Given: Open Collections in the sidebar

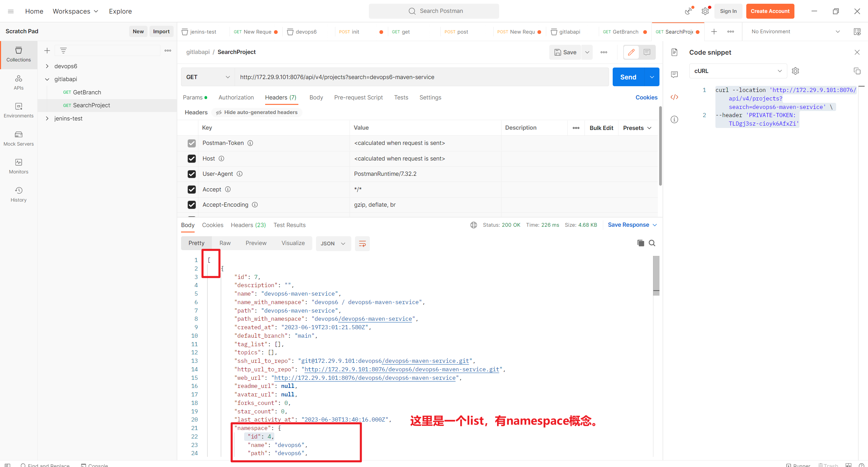Looking at the screenshot, I should [x=19, y=55].
